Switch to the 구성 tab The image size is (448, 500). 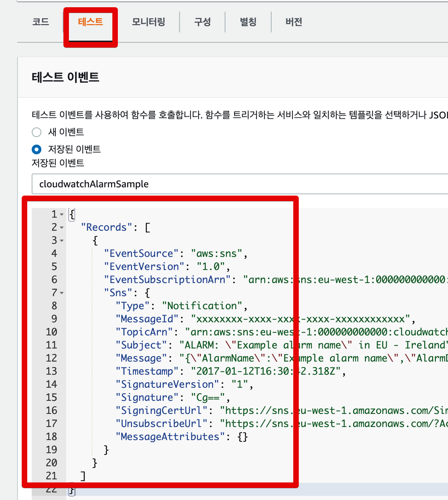click(202, 22)
